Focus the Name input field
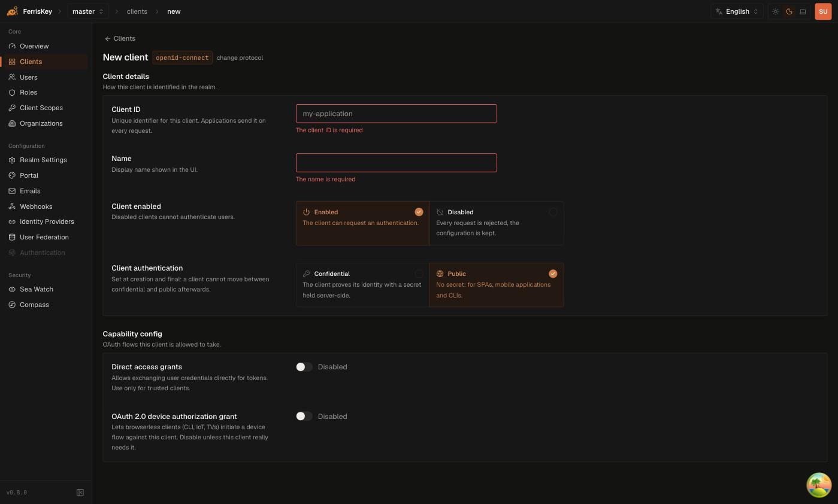Screen dimensions: 838x504 click(397, 163)
